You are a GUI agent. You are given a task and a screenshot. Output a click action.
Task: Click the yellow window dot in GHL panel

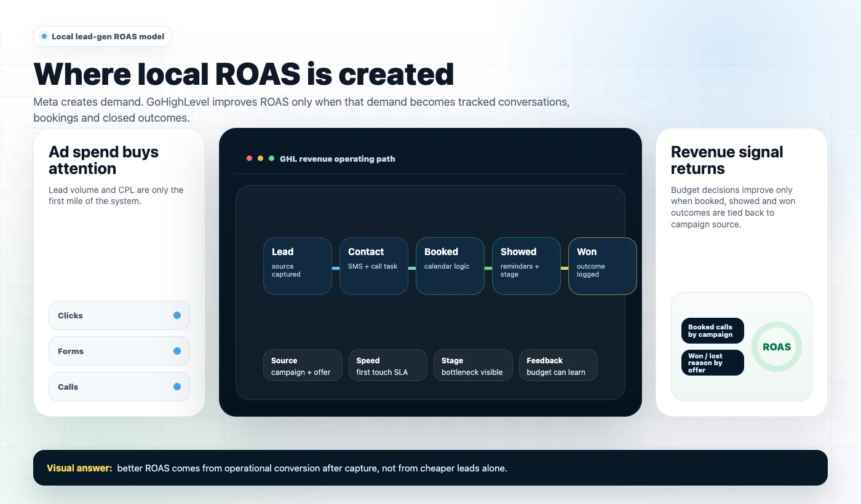pos(260,159)
